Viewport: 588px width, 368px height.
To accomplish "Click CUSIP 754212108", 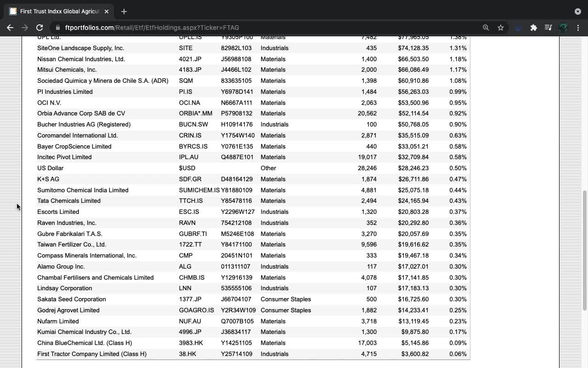I will [x=236, y=223].
